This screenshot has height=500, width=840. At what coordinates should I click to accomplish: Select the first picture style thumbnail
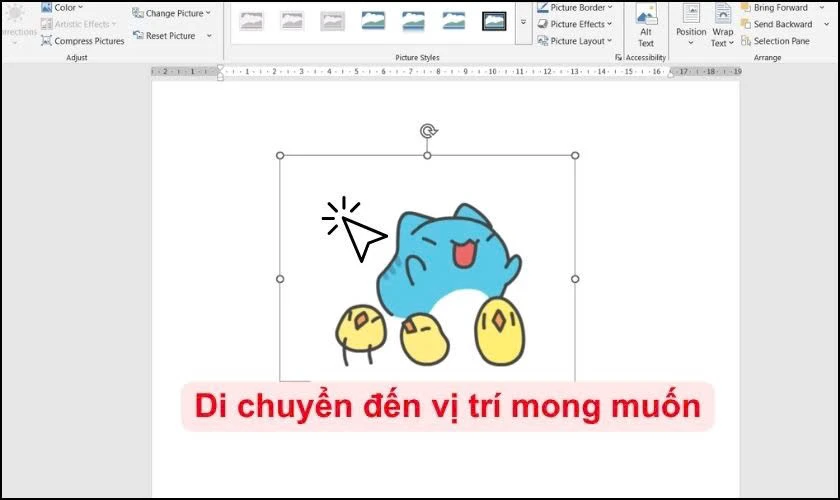[x=252, y=21]
